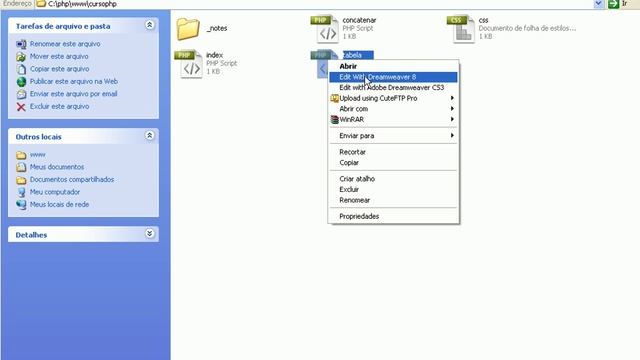The height and width of the screenshot is (360, 640).
Task: Select the css stylesheet file icon
Action: 461,29
